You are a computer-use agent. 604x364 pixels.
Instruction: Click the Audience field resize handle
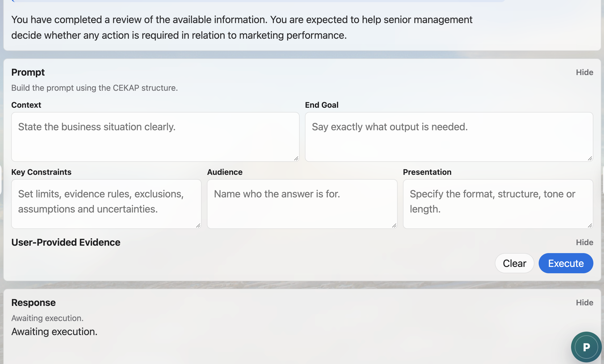tap(394, 226)
